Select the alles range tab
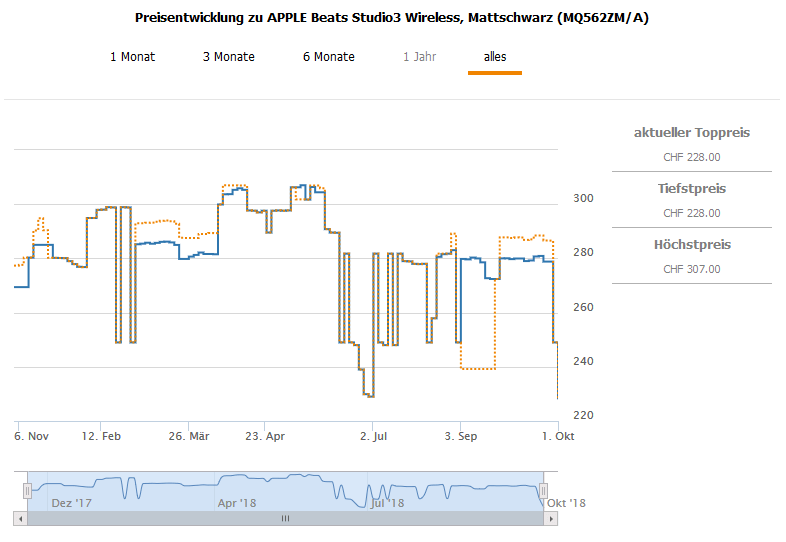786x542 pixels. (495, 57)
